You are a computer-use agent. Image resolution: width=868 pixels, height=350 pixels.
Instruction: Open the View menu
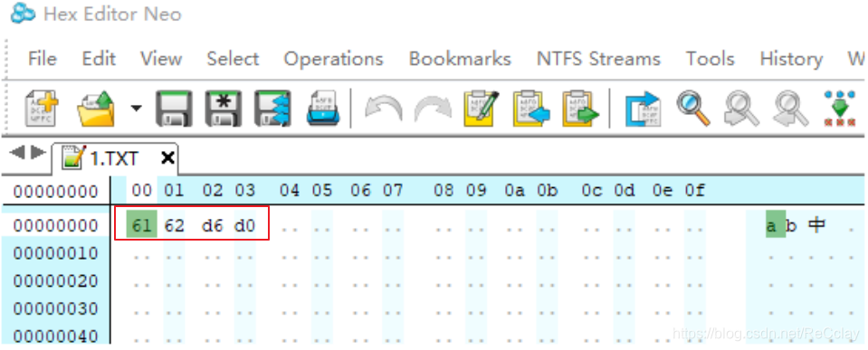pyautogui.click(x=161, y=59)
